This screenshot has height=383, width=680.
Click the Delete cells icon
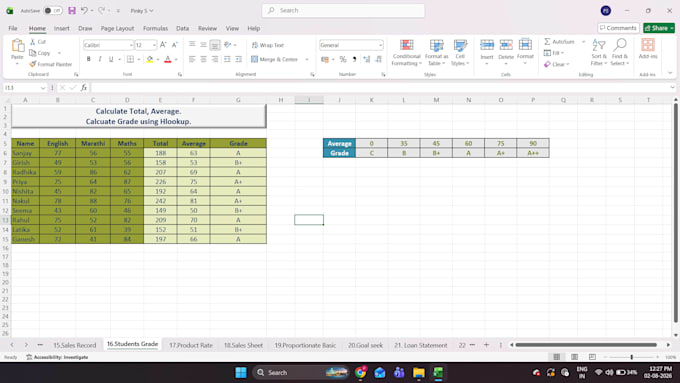506,45
